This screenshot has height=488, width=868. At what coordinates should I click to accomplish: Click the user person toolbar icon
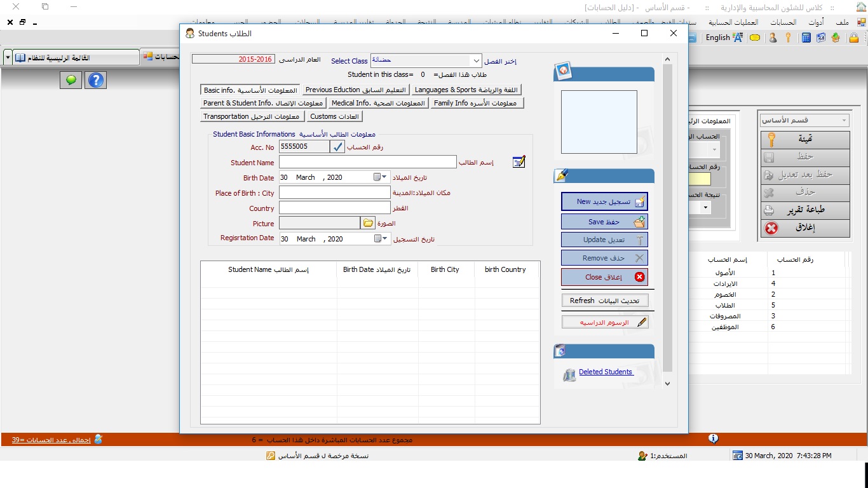coord(773,37)
